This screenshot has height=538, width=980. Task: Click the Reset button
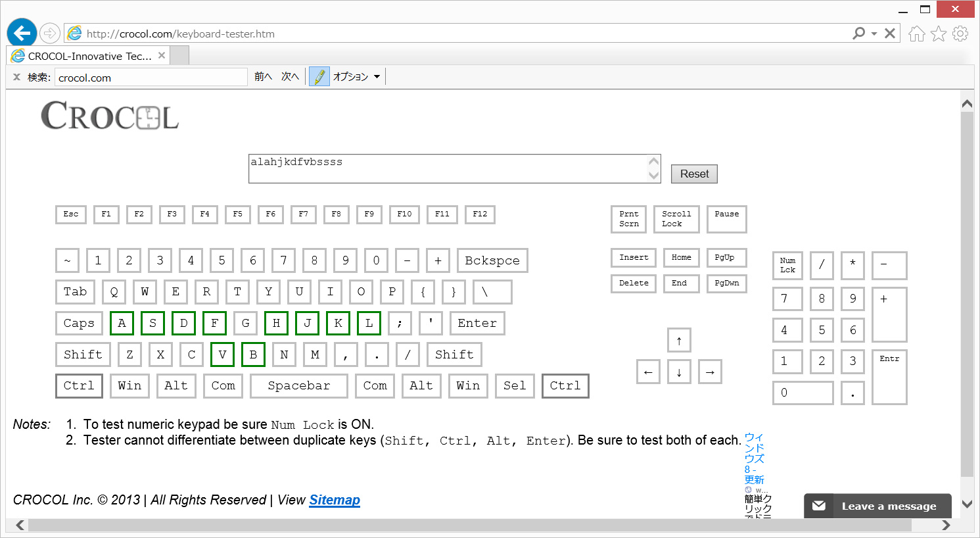click(x=694, y=174)
